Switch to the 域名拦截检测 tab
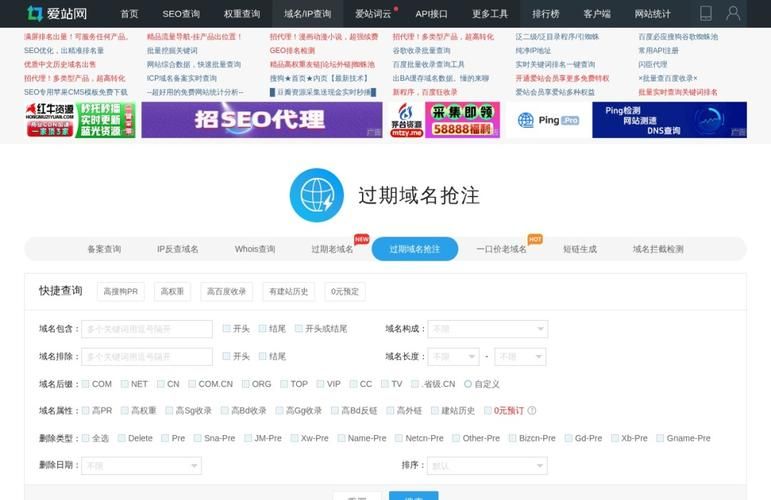The image size is (771, 500). [658, 249]
